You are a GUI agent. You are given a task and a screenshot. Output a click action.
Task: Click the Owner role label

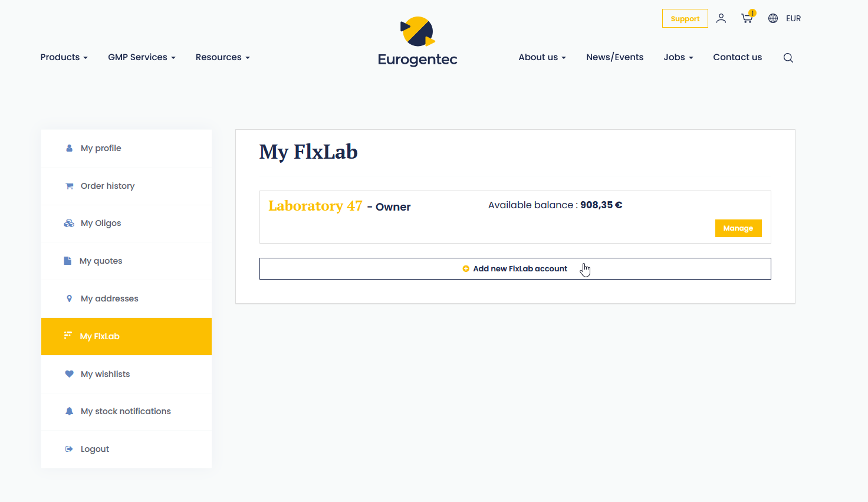tap(393, 207)
